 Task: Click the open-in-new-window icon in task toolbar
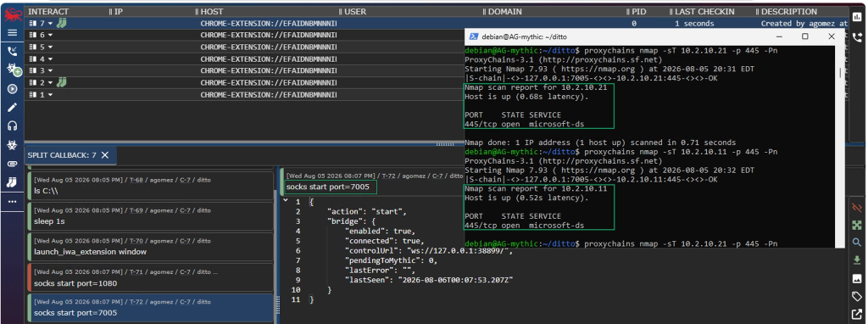click(x=857, y=314)
